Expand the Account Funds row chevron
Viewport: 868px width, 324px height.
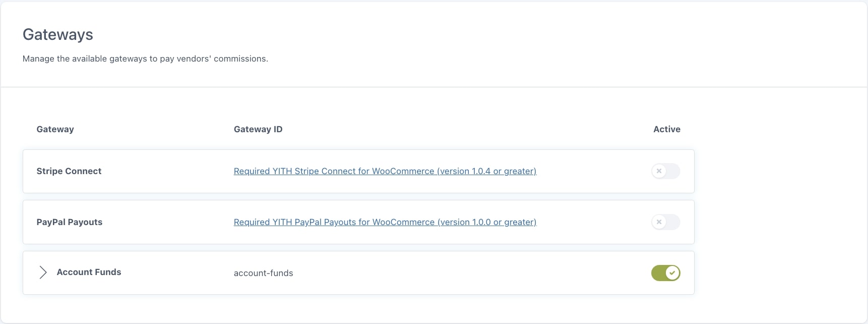click(x=43, y=273)
